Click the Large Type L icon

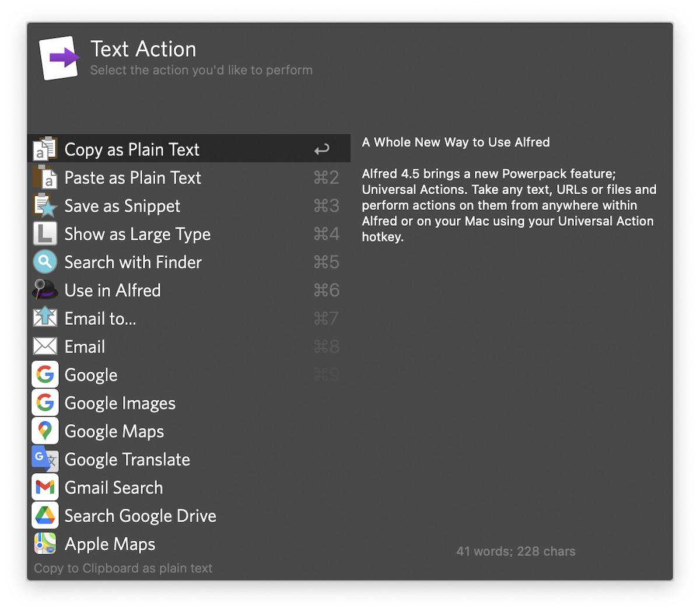45,233
